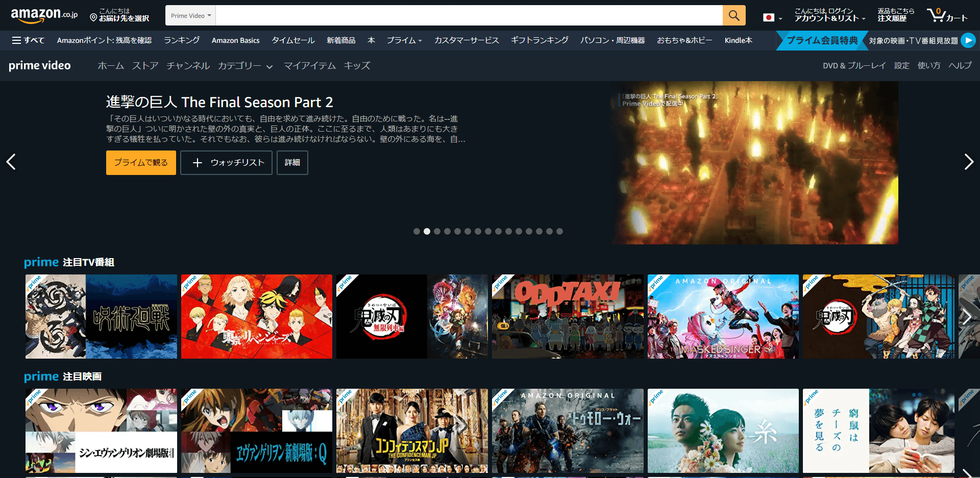Open The Masked Singer thumbnail
The height and width of the screenshot is (478, 980).
click(x=723, y=316)
